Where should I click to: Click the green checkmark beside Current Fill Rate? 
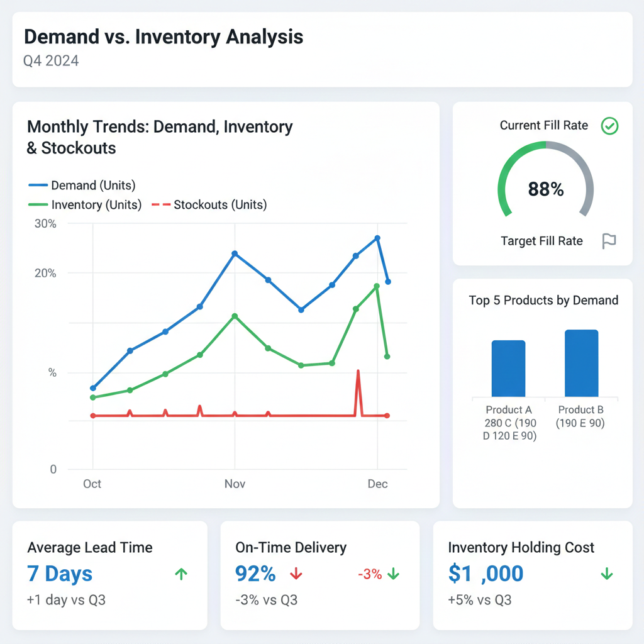tap(609, 126)
